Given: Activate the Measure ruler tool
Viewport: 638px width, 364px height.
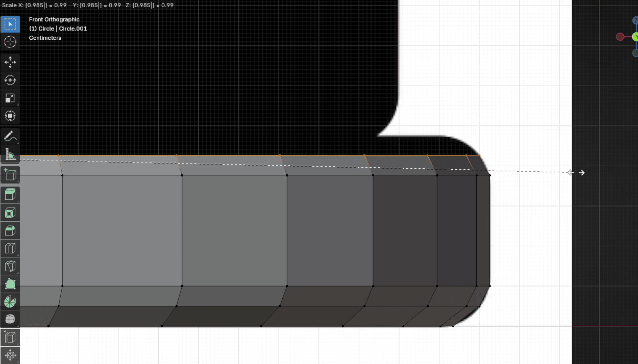Looking at the screenshot, I should pyautogui.click(x=10, y=154).
